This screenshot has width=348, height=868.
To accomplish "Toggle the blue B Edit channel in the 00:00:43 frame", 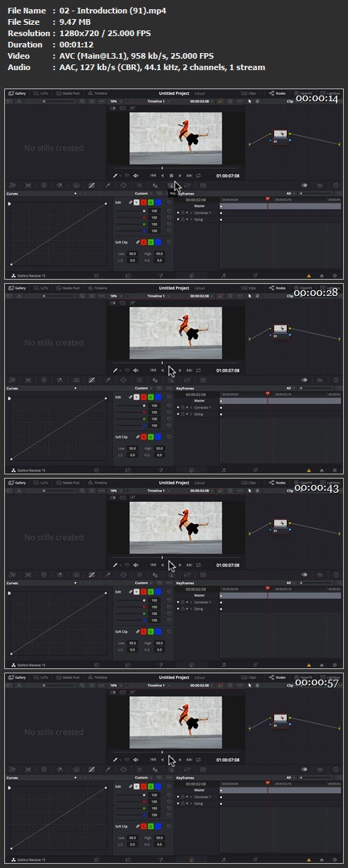I will pyautogui.click(x=159, y=592).
